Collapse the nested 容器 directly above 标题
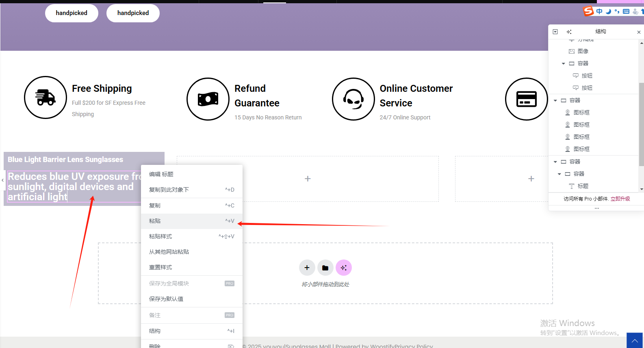Screen dimensions: 644x348 pos(559,174)
